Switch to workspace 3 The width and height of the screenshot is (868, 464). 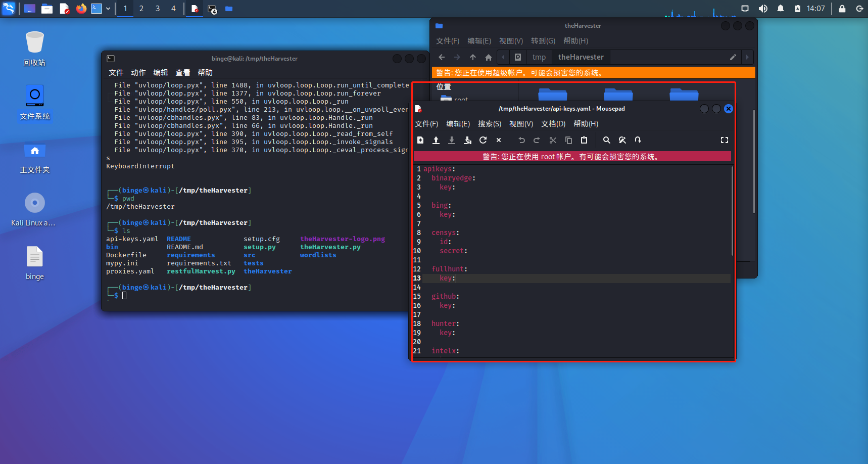(158, 8)
